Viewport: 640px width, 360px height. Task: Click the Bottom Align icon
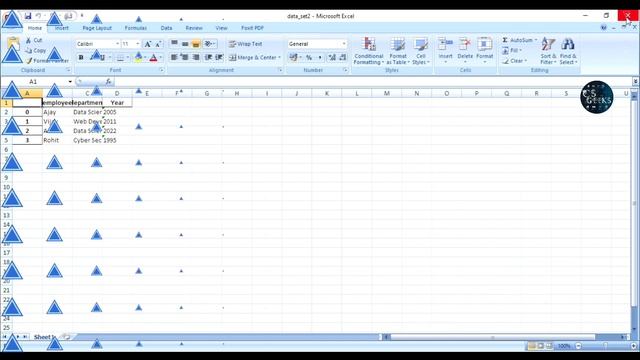point(196,44)
